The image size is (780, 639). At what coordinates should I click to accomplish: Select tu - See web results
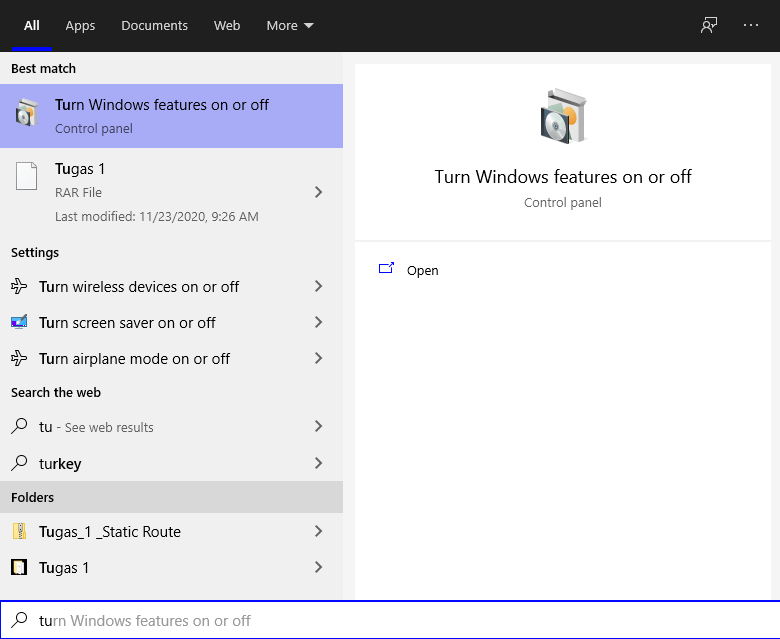(x=171, y=427)
